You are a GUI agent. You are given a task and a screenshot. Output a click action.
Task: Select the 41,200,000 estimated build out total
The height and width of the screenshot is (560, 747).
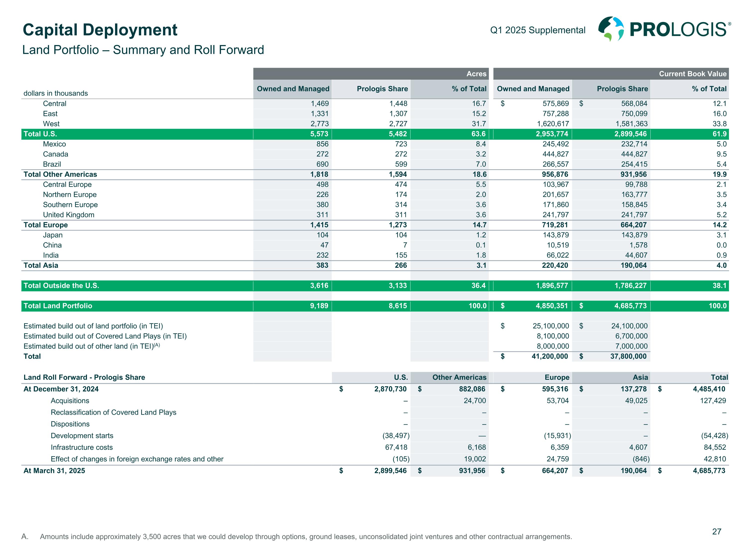[x=550, y=356]
